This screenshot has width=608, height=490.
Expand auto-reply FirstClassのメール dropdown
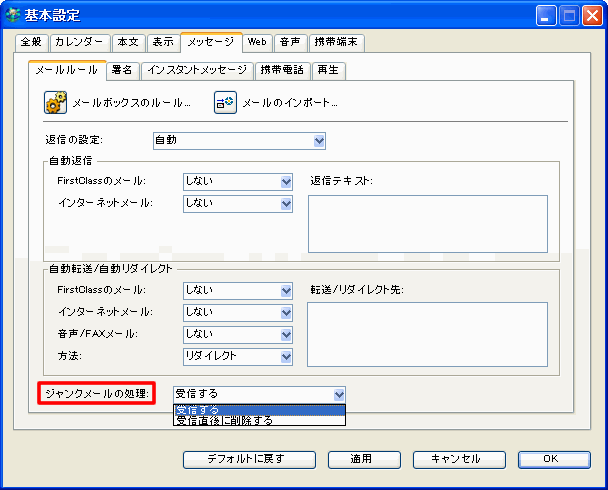[x=237, y=181]
